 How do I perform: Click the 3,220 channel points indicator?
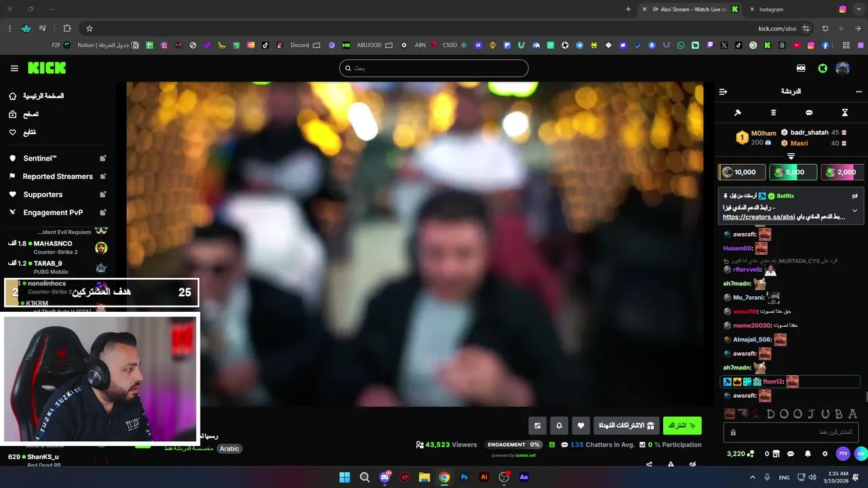[x=740, y=454]
